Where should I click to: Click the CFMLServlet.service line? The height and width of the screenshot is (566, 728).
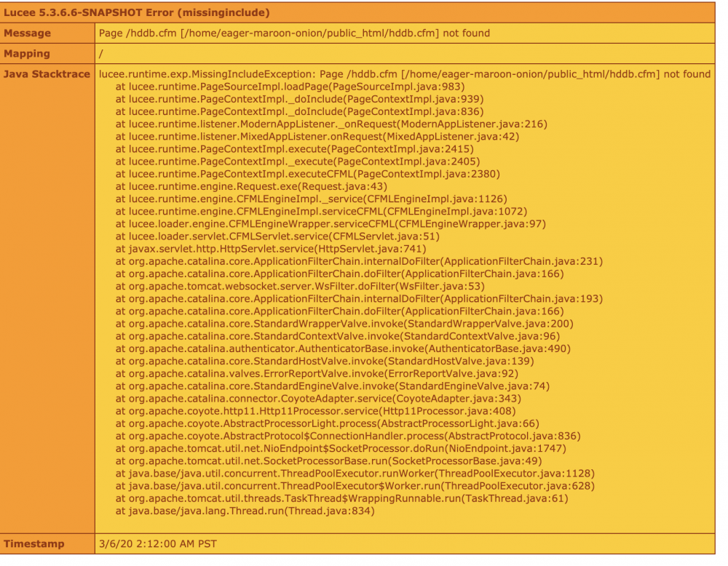[277, 236]
